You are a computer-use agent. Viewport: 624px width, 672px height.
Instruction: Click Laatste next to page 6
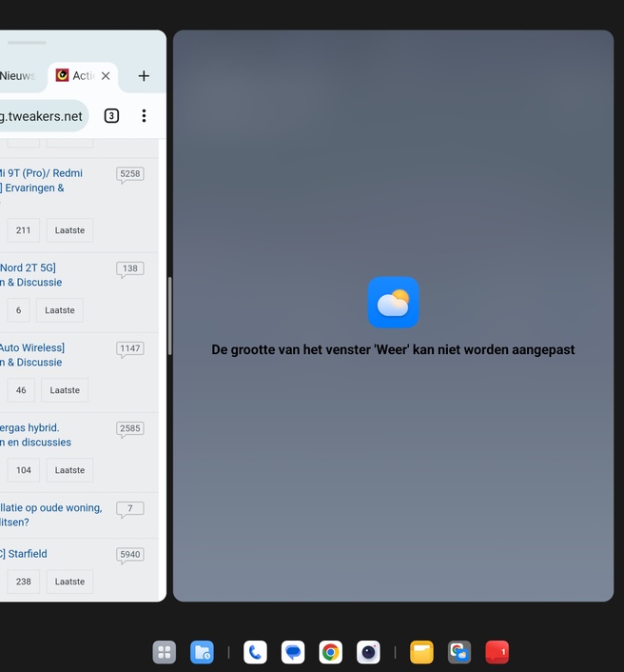[60, 310]
